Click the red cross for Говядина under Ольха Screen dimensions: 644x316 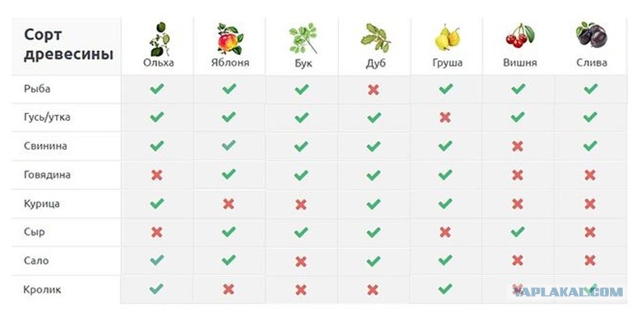[x=156, y=175]
